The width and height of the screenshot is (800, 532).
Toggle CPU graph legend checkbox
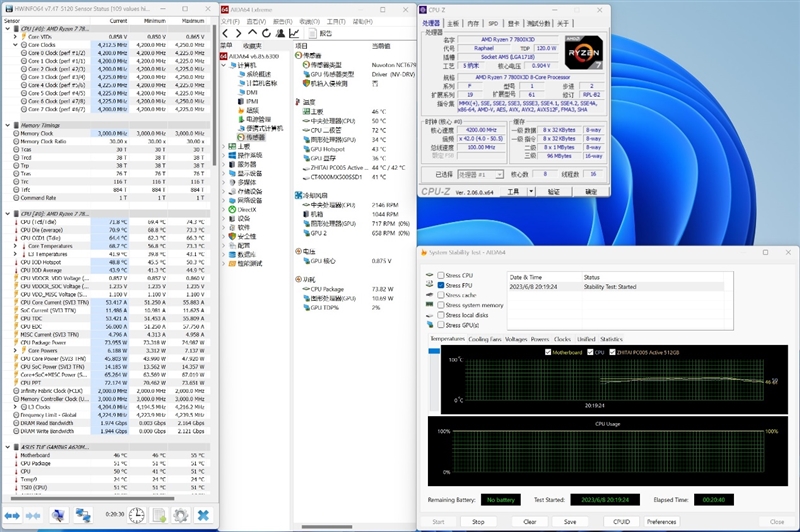point(590,352)
